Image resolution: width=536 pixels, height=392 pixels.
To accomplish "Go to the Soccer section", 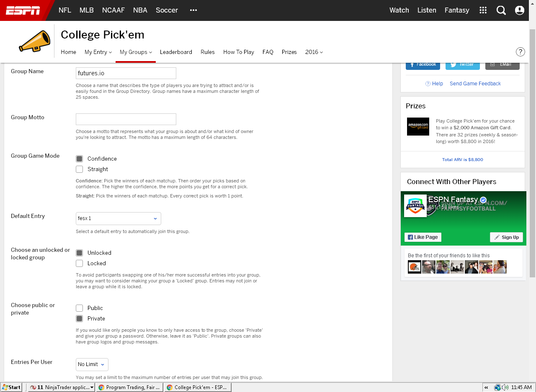I will click(x=167, y=10).
